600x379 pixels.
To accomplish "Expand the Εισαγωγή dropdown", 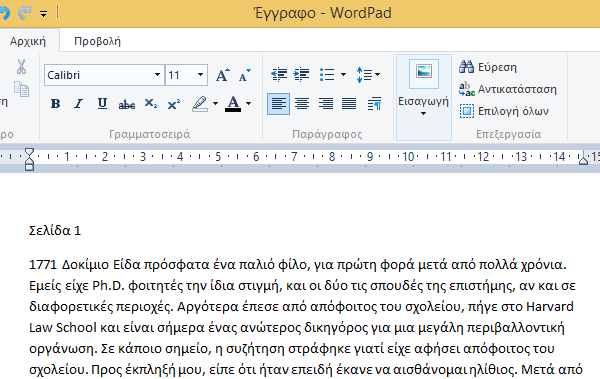I will 423,107.
